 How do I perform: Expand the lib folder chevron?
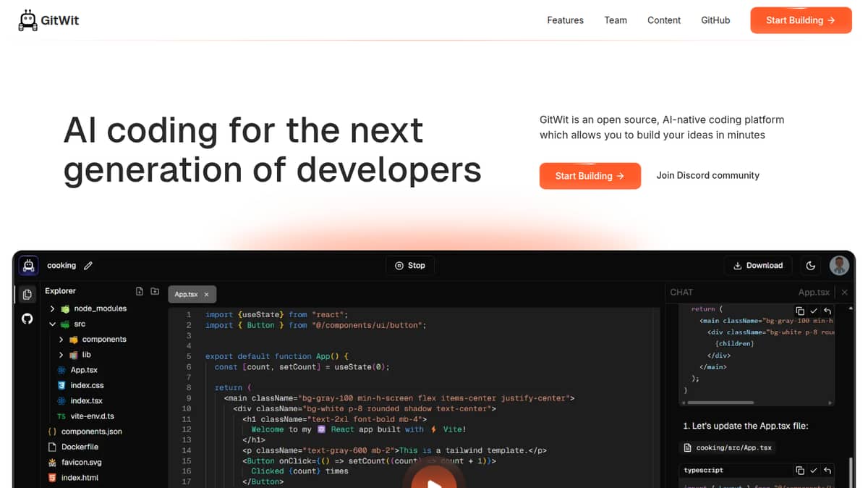tap(61, 355)
